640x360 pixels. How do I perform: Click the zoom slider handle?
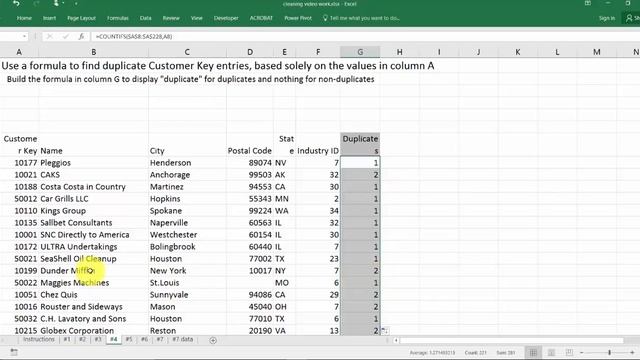tap(609, 352)
